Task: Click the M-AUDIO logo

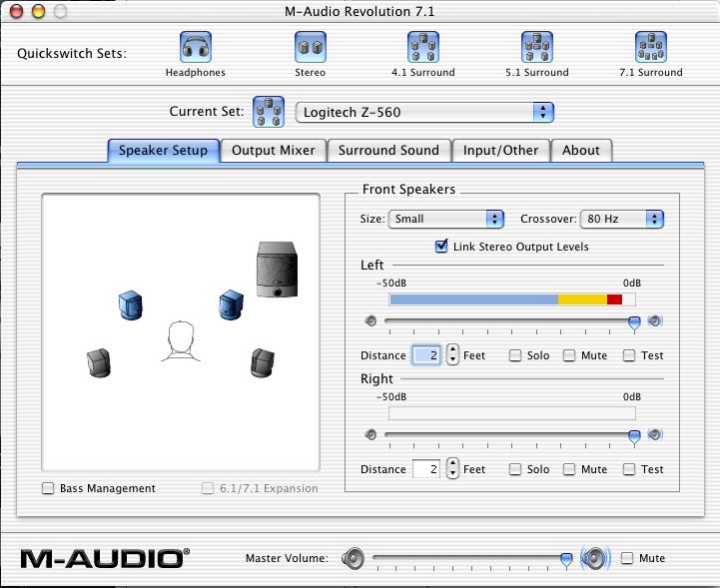Action: [105, 559]
